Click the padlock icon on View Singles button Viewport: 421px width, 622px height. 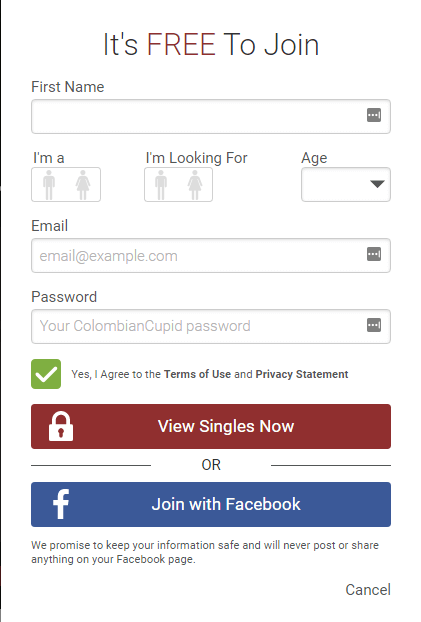[x=61, y=426]
